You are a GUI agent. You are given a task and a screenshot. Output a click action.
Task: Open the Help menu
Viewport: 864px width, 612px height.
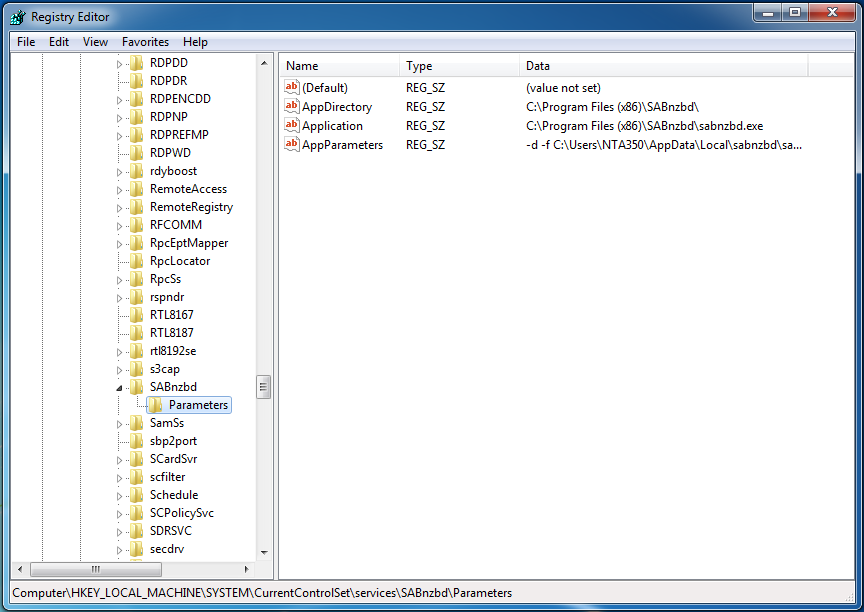click(195, 42)
